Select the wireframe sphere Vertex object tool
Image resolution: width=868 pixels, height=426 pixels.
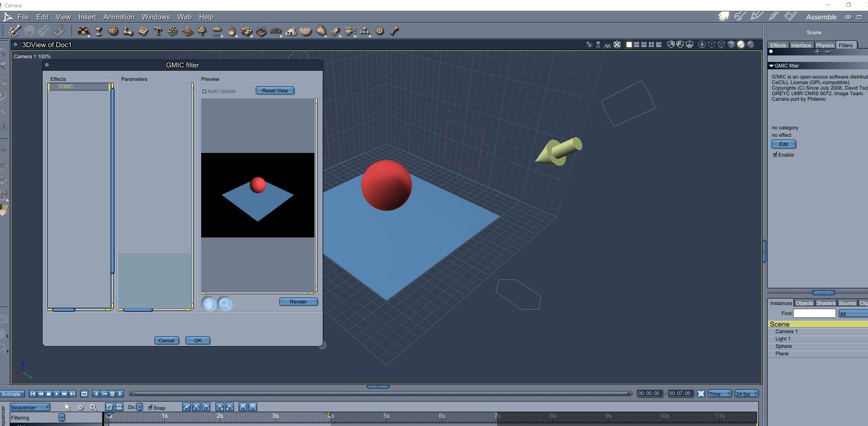coord(113,31)
